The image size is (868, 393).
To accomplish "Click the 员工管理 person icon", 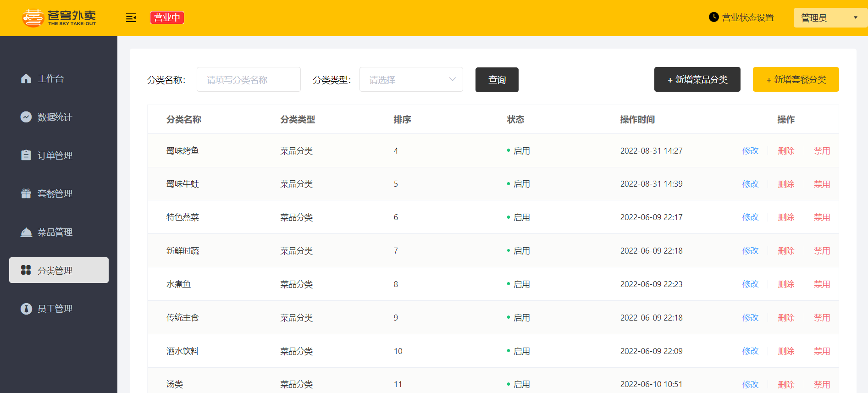I will 26,309.
